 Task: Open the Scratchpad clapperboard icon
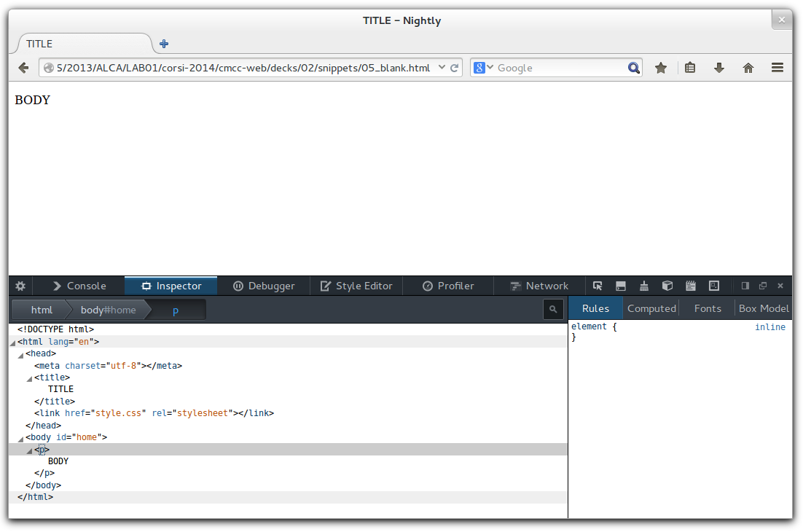tap(691, 286)
